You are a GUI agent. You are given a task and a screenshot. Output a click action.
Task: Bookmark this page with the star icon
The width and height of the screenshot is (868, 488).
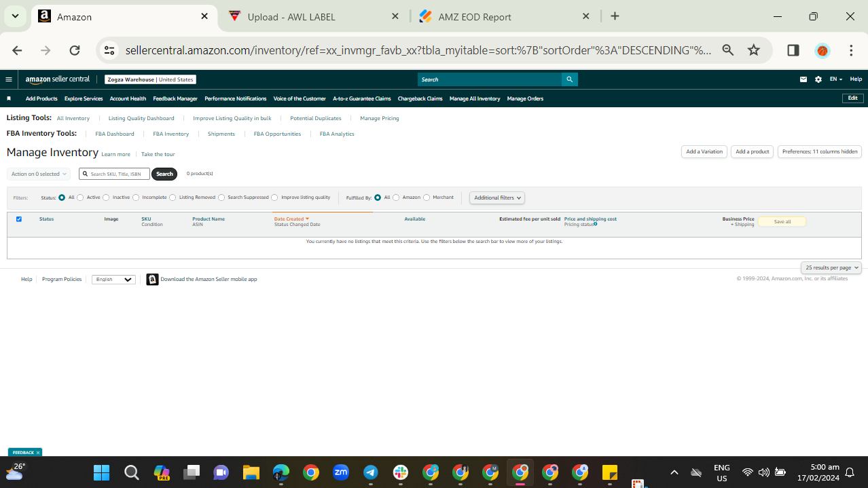tap(754, 50)
